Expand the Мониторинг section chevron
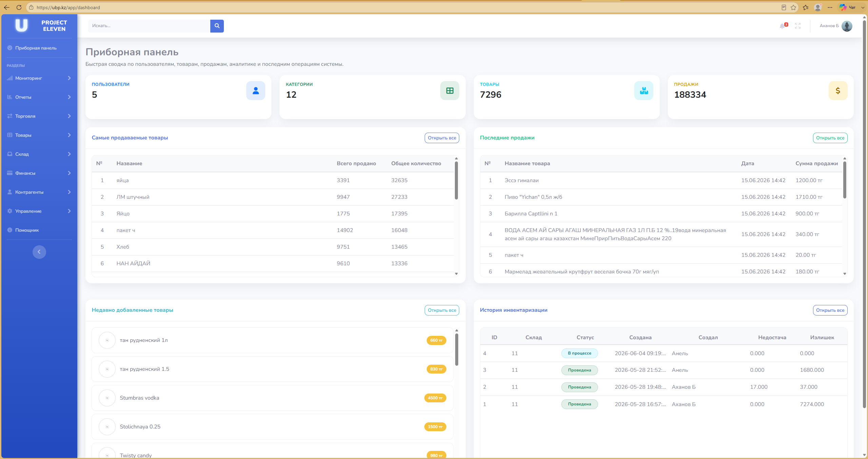This screenshot has width=868, height=459. 69,78
